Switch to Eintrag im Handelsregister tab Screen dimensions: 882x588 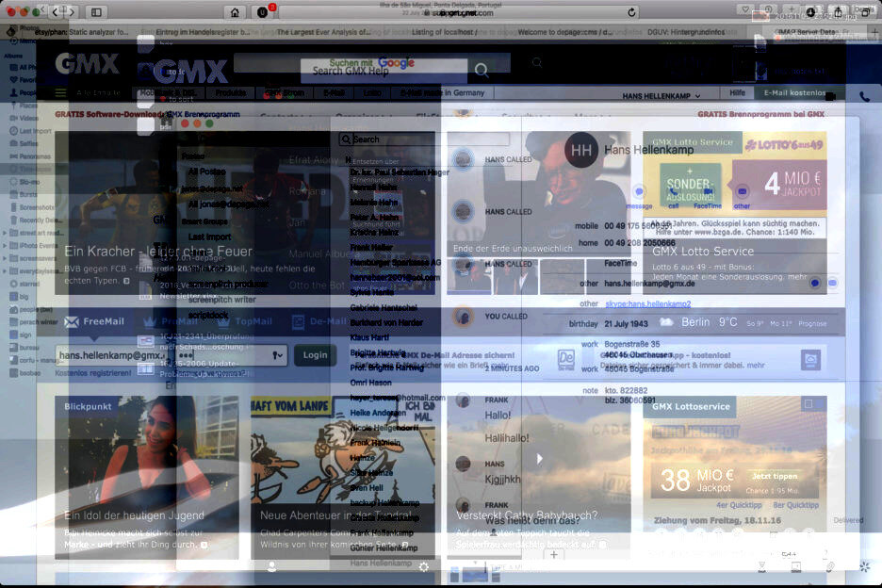tap(203, 32)
